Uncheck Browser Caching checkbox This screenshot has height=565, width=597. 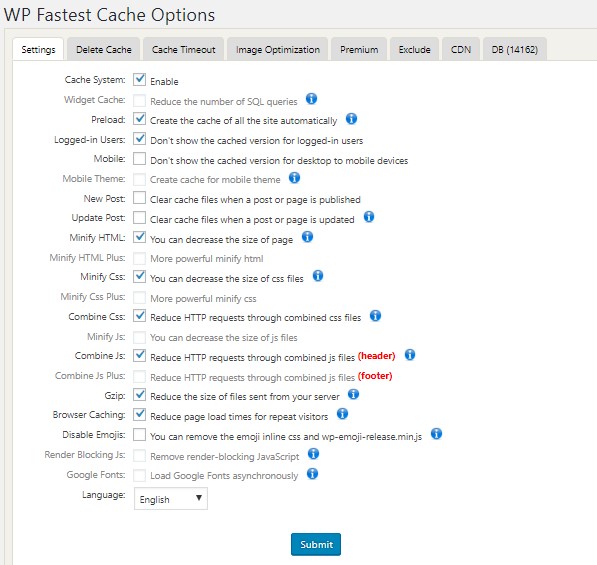[x=139, y=414]
